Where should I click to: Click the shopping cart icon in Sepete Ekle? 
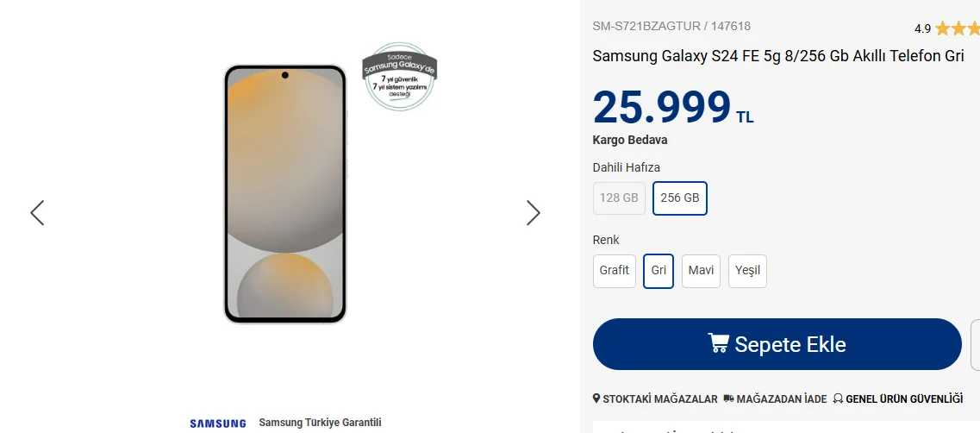[718, 343]
